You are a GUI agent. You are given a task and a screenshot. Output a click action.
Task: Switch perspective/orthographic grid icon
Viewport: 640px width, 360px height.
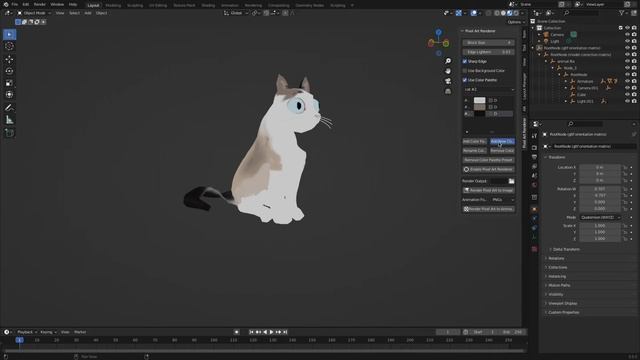pyautogui.click(x=448, y=91)
